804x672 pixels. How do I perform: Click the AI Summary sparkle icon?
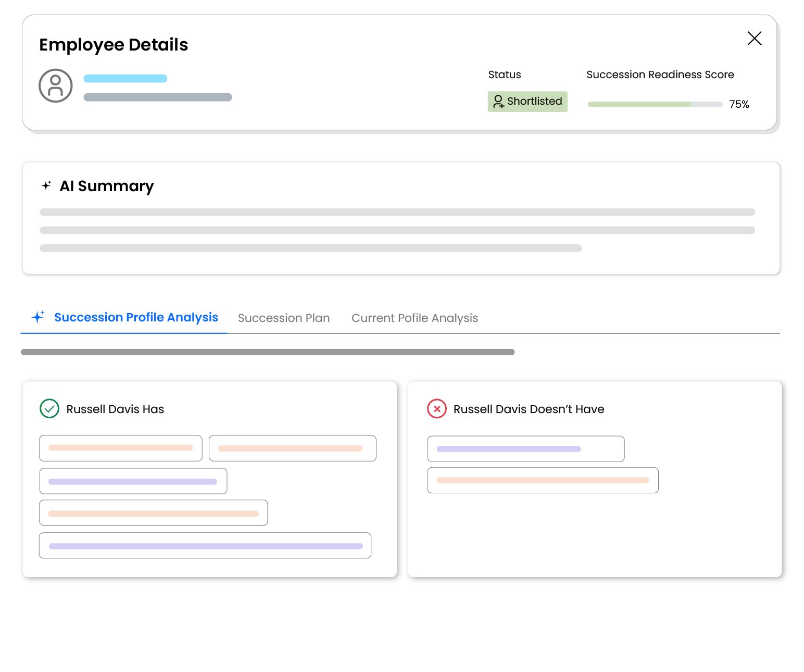point(46,185)
